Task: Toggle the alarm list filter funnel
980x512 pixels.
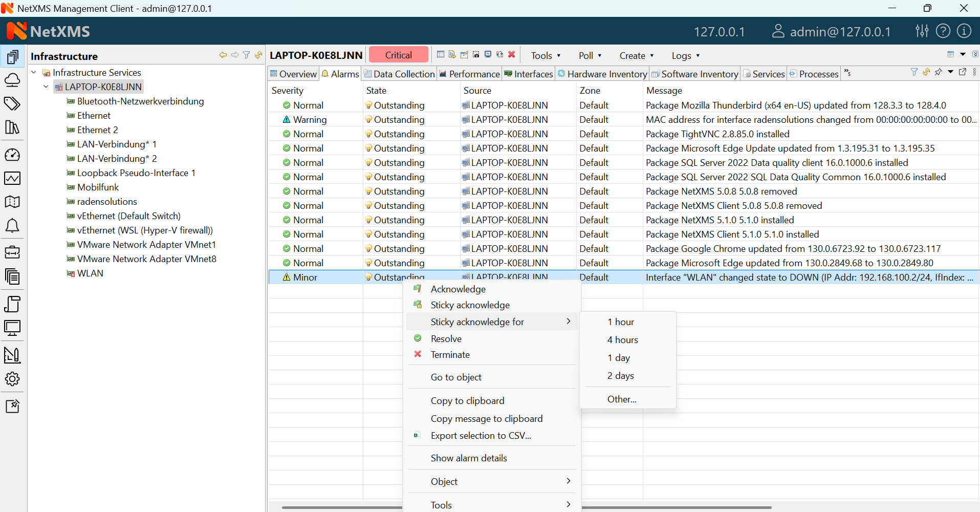Action: pyautogui.click(x=914, y=73)
